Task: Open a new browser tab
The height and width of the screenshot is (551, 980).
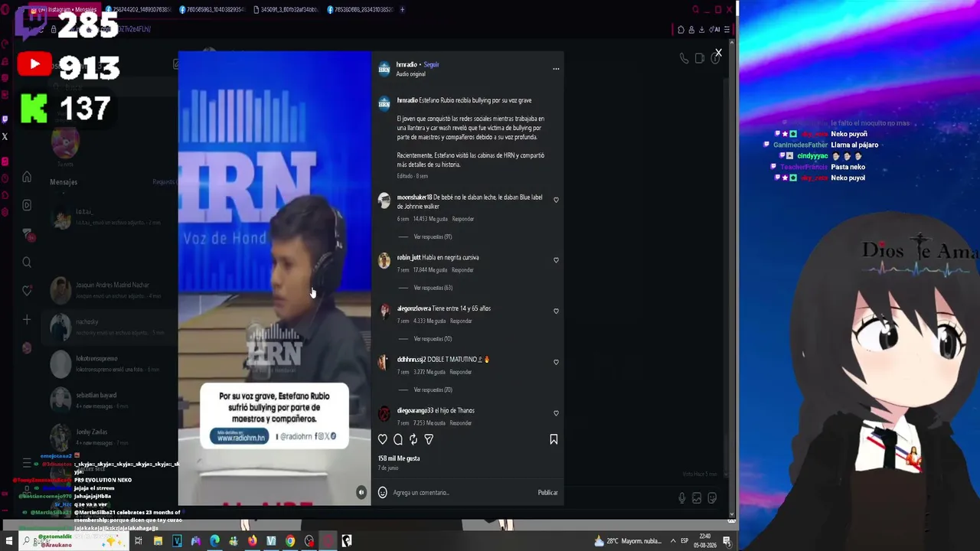Action: (403, 10)
